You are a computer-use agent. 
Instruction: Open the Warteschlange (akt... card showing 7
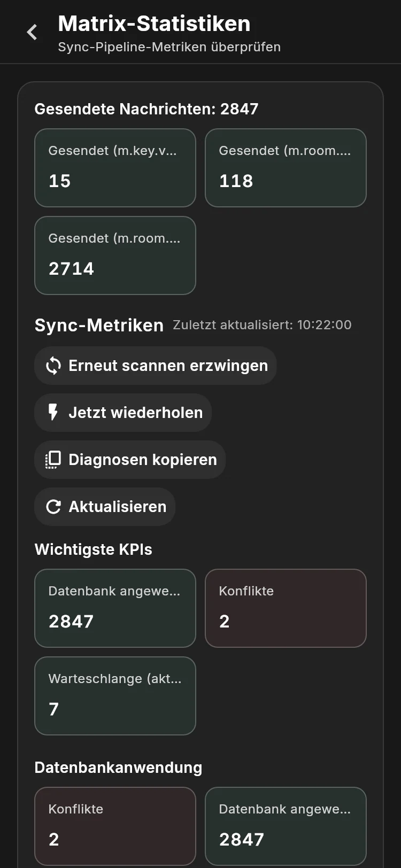pos(115,696)
